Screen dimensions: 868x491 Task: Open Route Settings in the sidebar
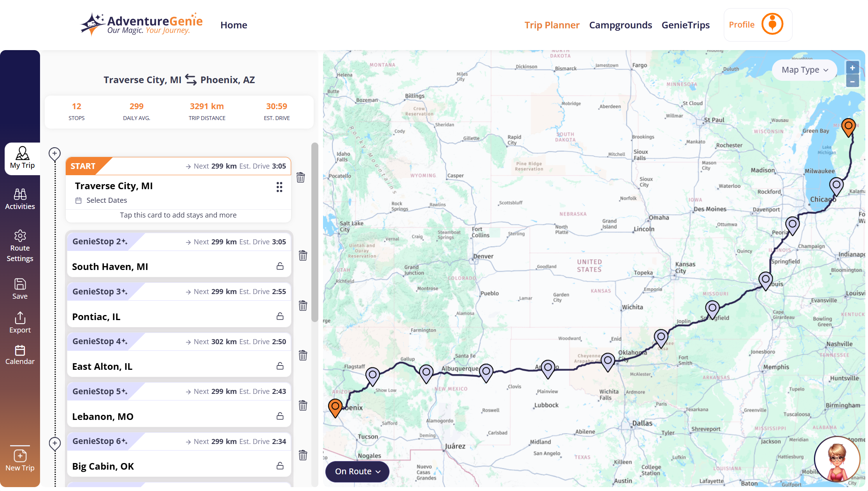point(20,246)
